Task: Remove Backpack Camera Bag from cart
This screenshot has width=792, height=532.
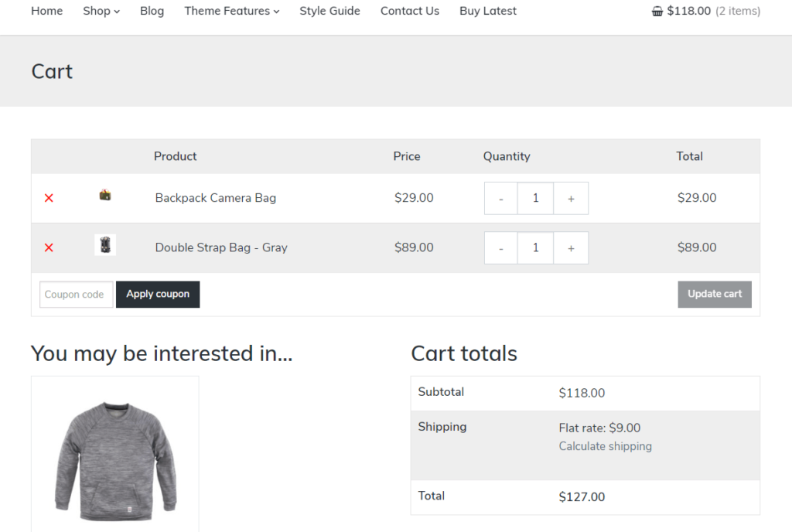Action: coord(49,198)
